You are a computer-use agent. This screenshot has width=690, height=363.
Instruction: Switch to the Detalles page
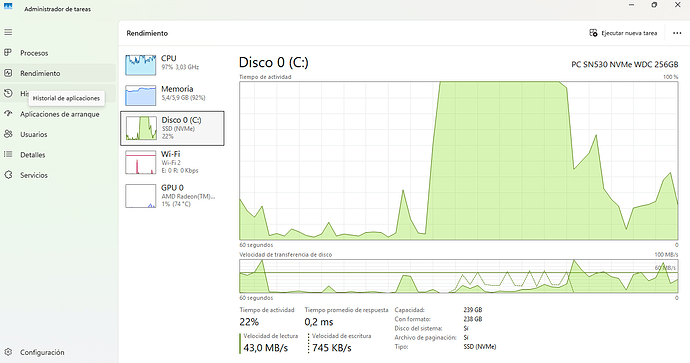coord(58,154)
